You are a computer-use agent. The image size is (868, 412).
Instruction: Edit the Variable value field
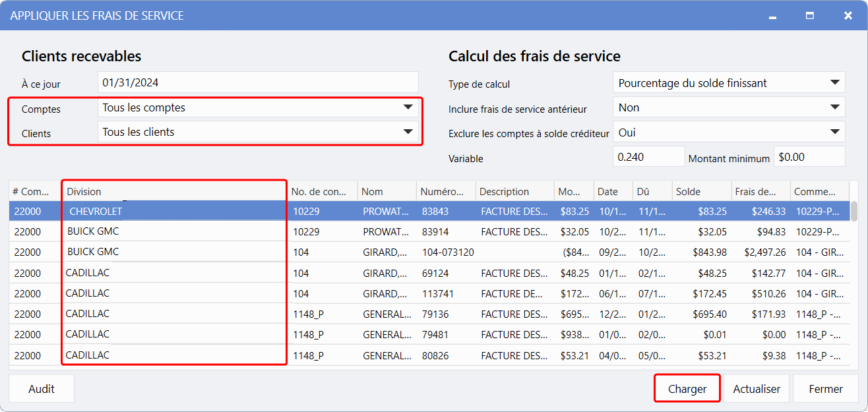(x=648, y=158)
